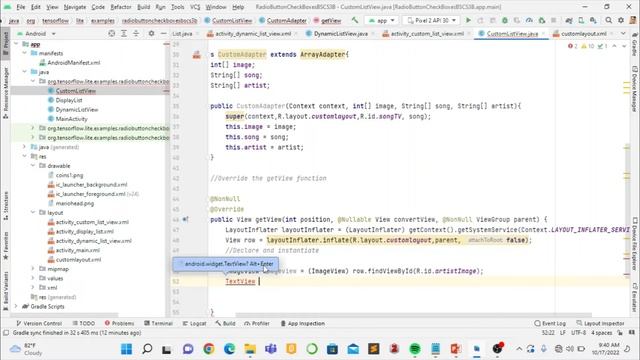Open the Device Manager toolbar icon
640x360 pixels.
click(x=581, y=20)
